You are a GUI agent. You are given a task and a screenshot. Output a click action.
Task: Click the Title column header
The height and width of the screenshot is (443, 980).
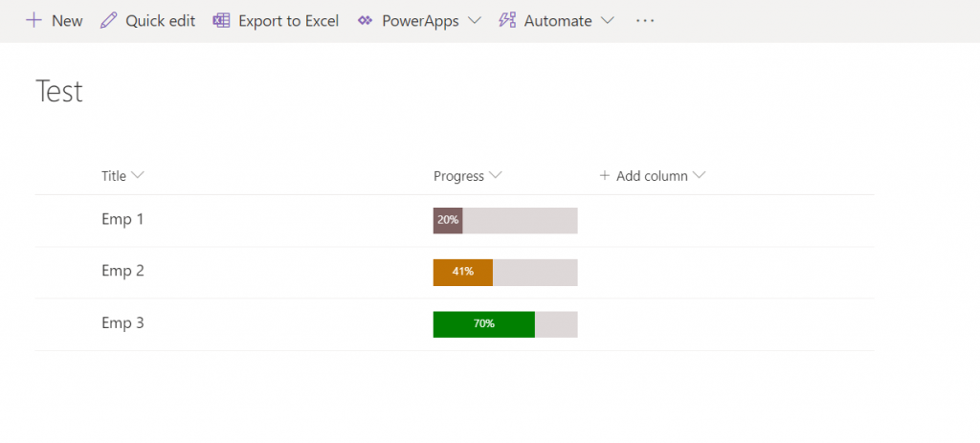(x=114, y=176)
